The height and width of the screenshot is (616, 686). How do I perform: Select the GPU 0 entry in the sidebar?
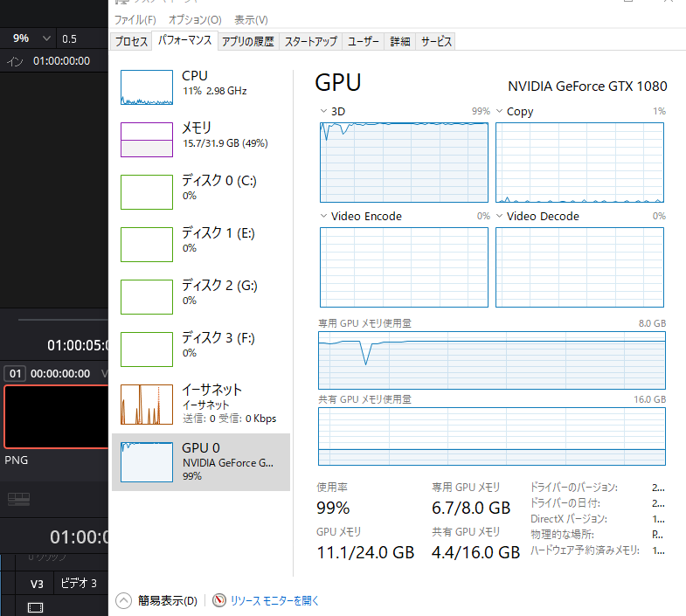click(x=201, y=461)
